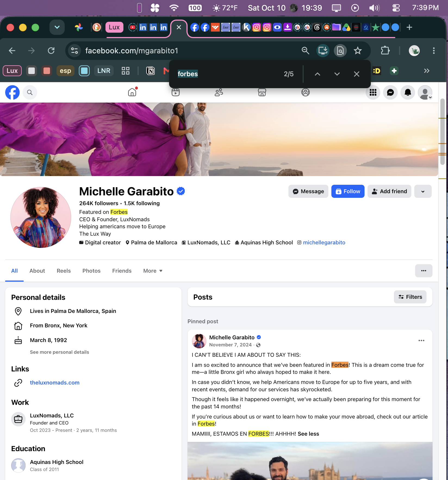This screenshot has width=448, height=480.
Task: Open Chrome extensions puzzle icon
Action: coord(385,51)
